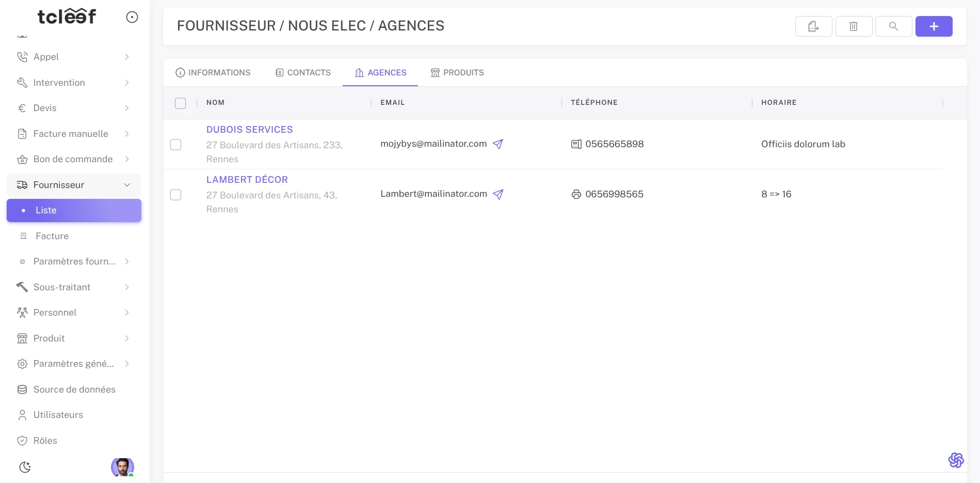
Task: Click the send email icon beside mojybys@mailinator.com
Action: click(497, 145)
